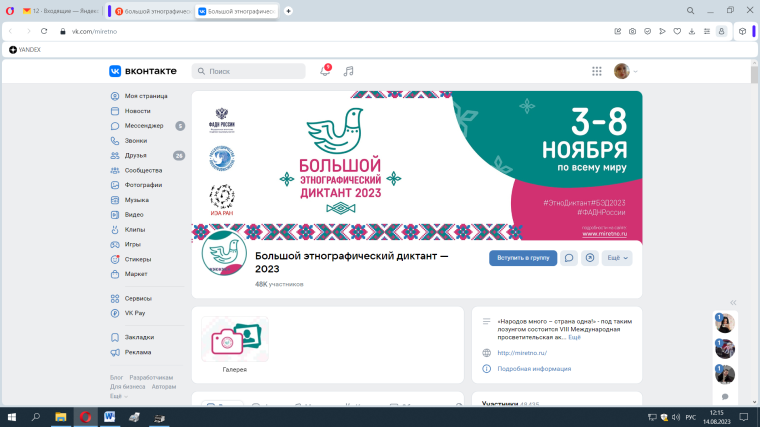Click the Music (Музыка) sidebar icon
760x427 pixels.
click(115, 200)
